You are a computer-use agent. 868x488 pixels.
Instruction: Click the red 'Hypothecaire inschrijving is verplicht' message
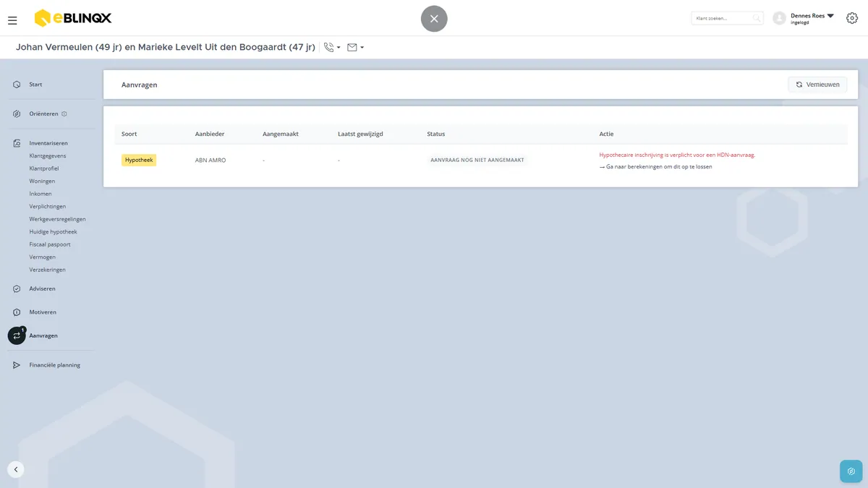pos(677,155)
